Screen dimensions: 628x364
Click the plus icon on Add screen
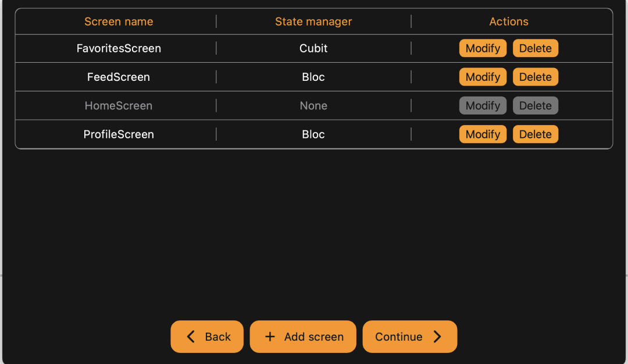(269, 337)
